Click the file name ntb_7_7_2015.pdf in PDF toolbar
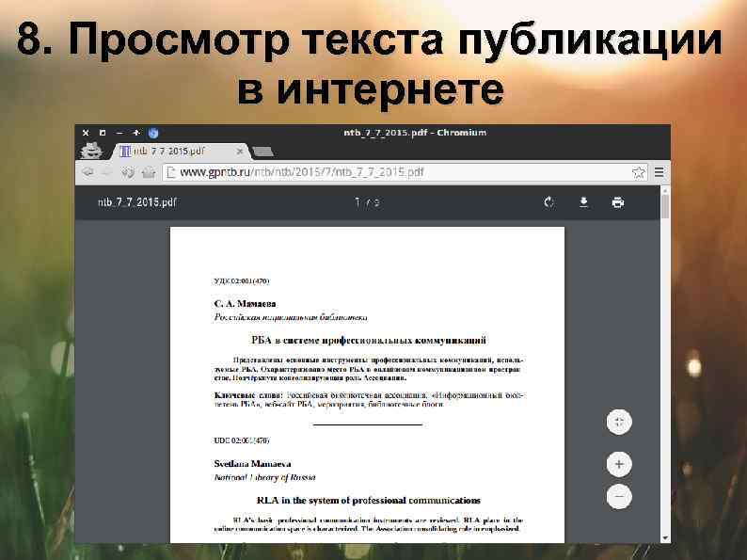Viewport: 747px width, 560px height. coord(137,202)
